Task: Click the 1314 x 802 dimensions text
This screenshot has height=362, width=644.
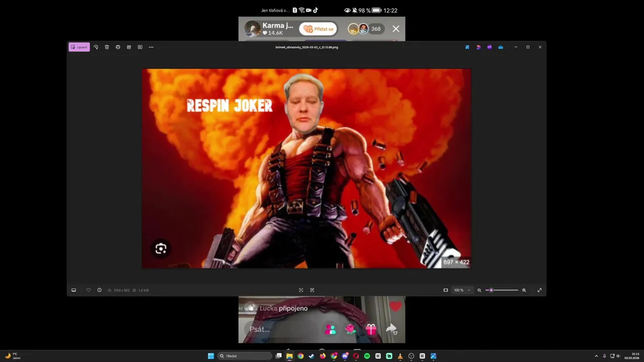Action: click(121, 290)
